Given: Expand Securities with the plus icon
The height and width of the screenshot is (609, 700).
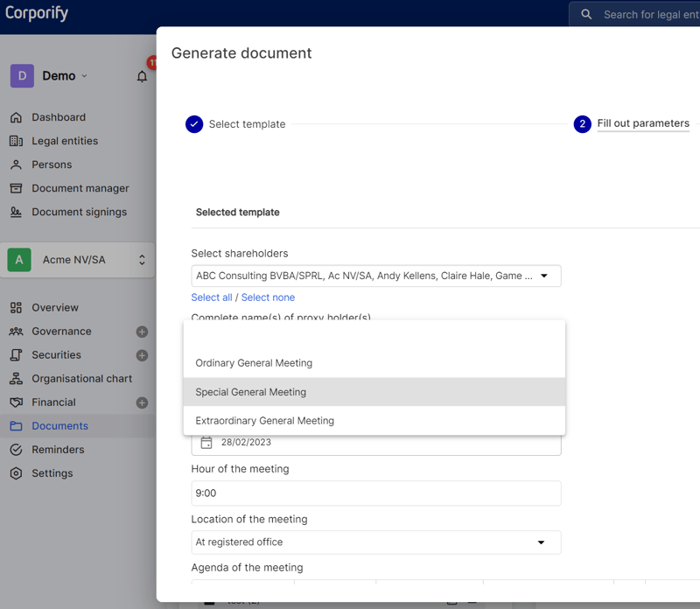Looking at the screenshot, I should (142, 355).
